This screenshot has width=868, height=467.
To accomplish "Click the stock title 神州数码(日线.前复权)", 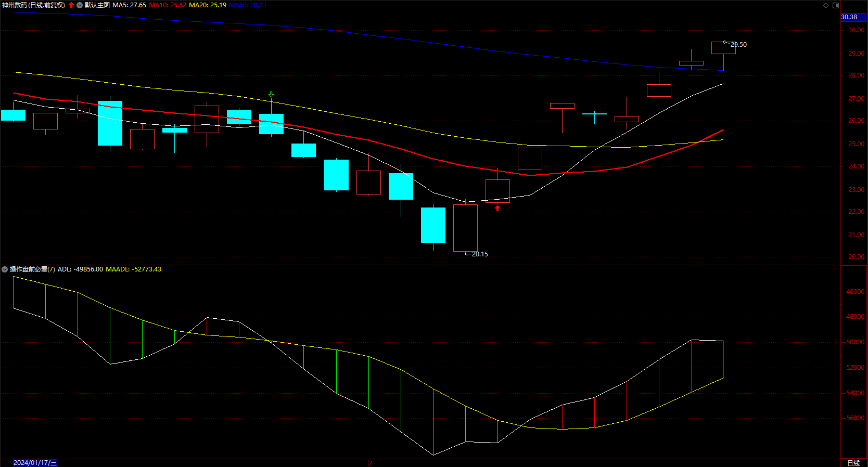I will [33, 5].
